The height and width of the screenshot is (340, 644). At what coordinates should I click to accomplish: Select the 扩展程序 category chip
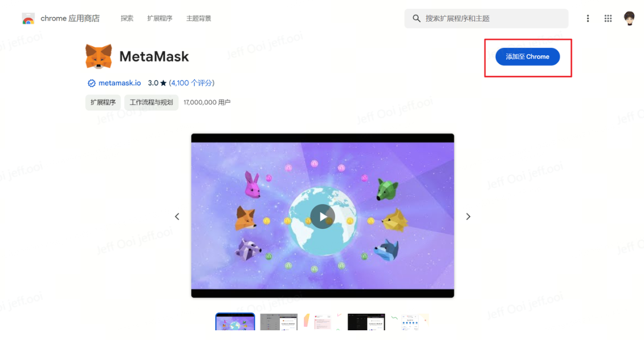(103, 102)
